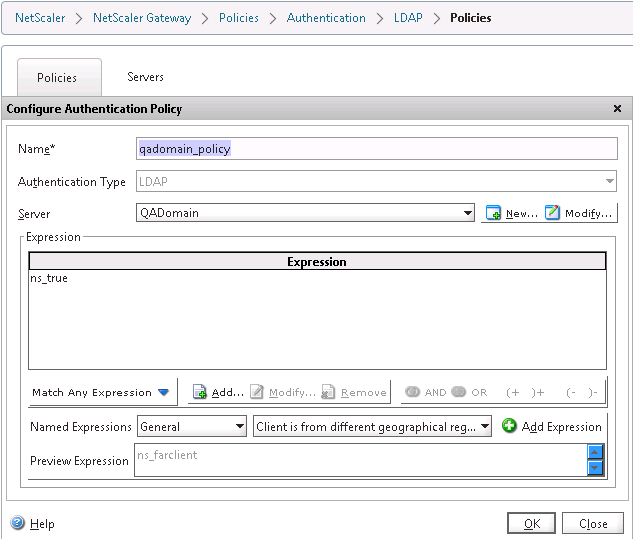Click the Modify expression pencil icon
The height and width of the screenshot is (539, 633).
[257, 393]
